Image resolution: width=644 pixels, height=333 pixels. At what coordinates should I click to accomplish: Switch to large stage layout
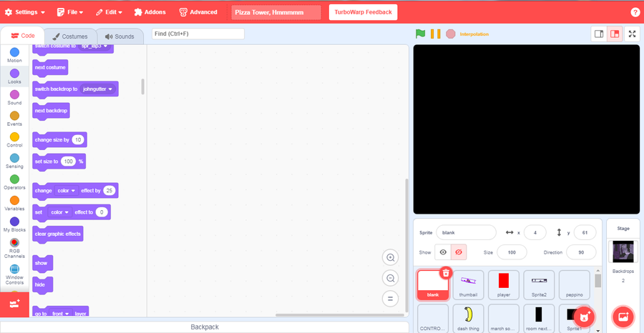tap(615, 34)
